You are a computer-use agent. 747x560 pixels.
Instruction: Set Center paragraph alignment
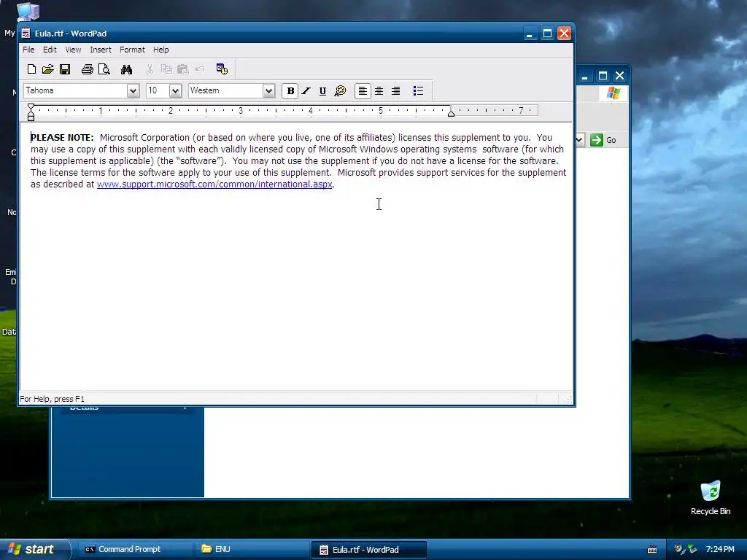click(379, 91)
